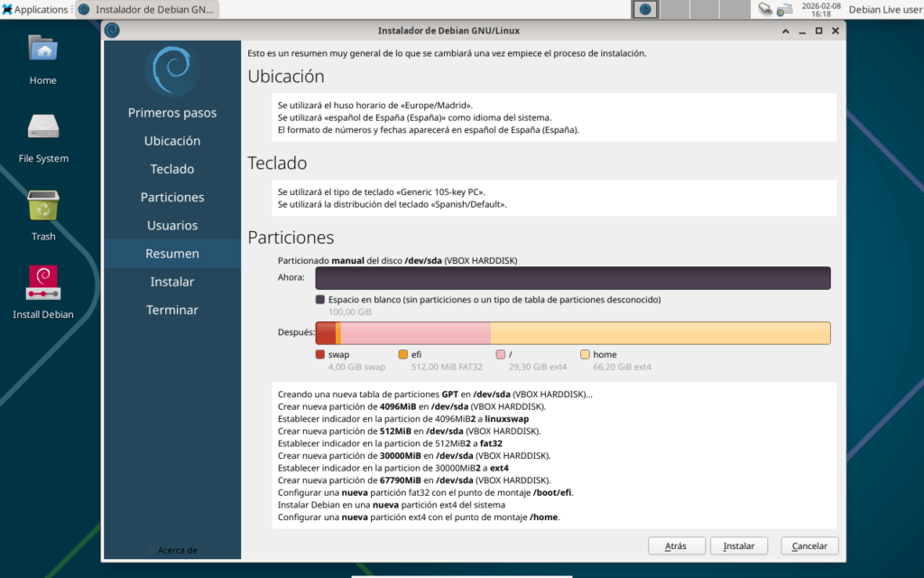Go back with the Atrás button
The width and height of the screenshot is (924, 578).
pyautogui.click(x=676, y=546)
